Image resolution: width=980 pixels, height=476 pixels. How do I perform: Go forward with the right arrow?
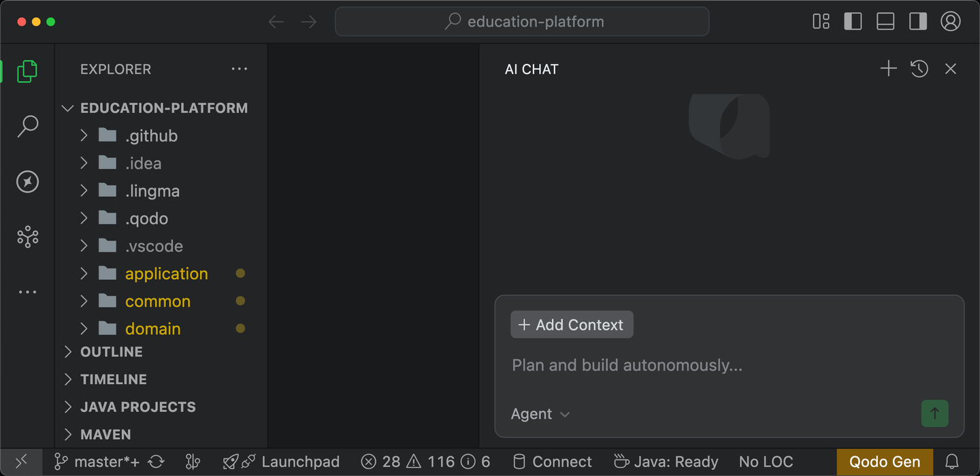point(309,22)
